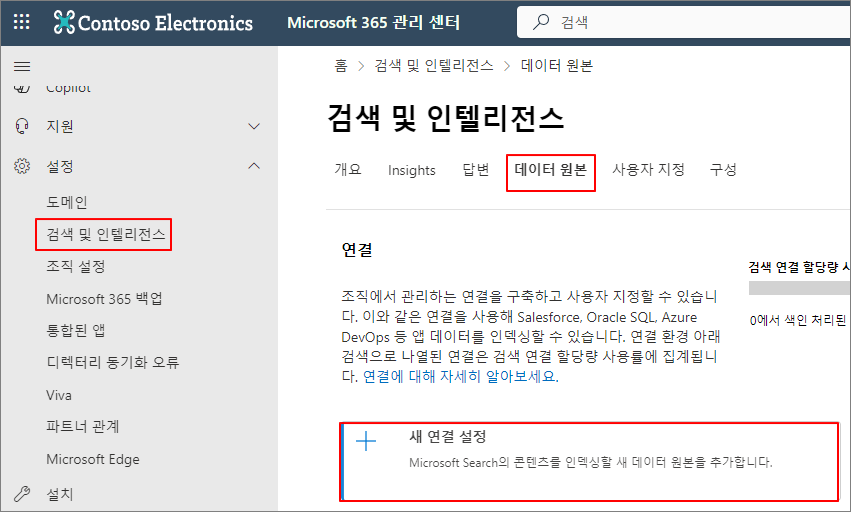Toggle the hamburger navigation menu

(22, 67)
